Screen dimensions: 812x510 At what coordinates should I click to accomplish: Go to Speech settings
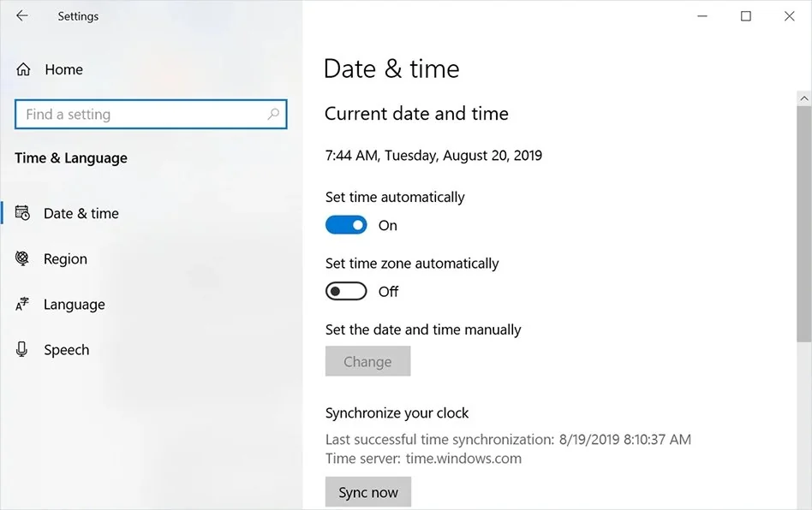(x=66, y=350)
